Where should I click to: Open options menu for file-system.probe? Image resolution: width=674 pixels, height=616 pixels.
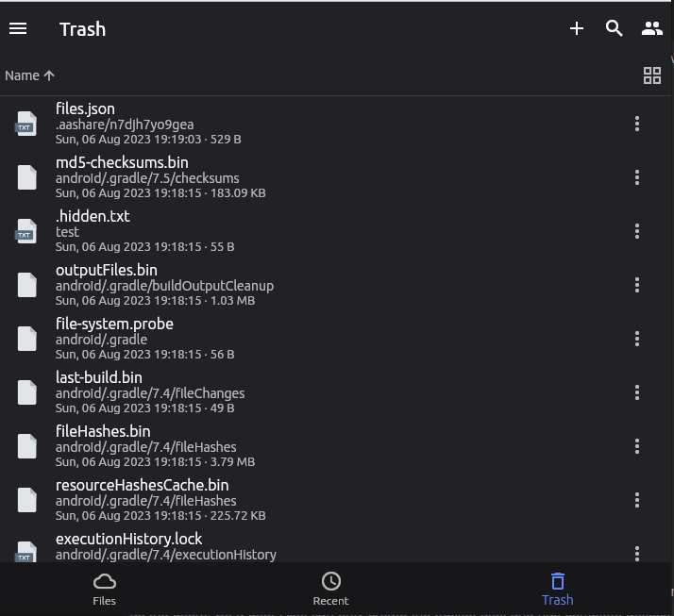(x=636, y=339)
